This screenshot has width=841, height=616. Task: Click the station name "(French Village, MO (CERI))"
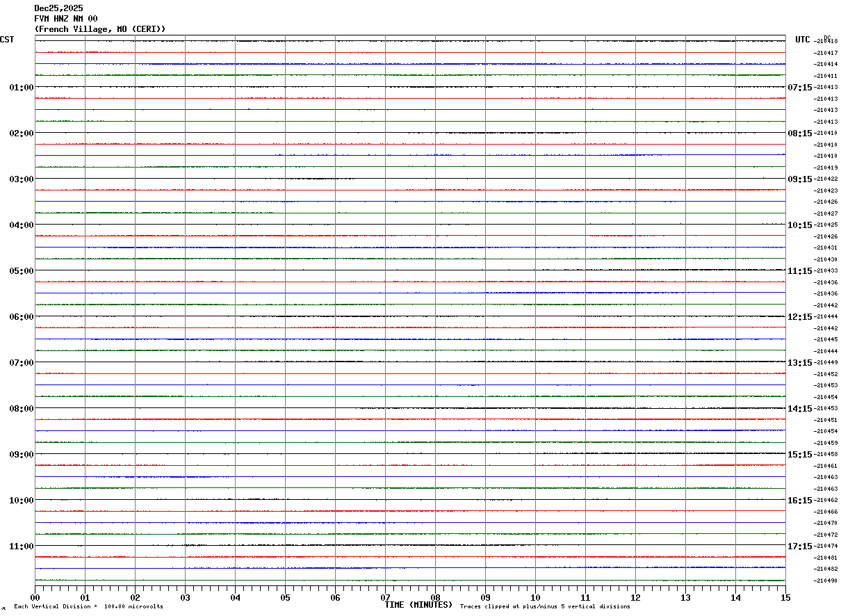(100, 29)
